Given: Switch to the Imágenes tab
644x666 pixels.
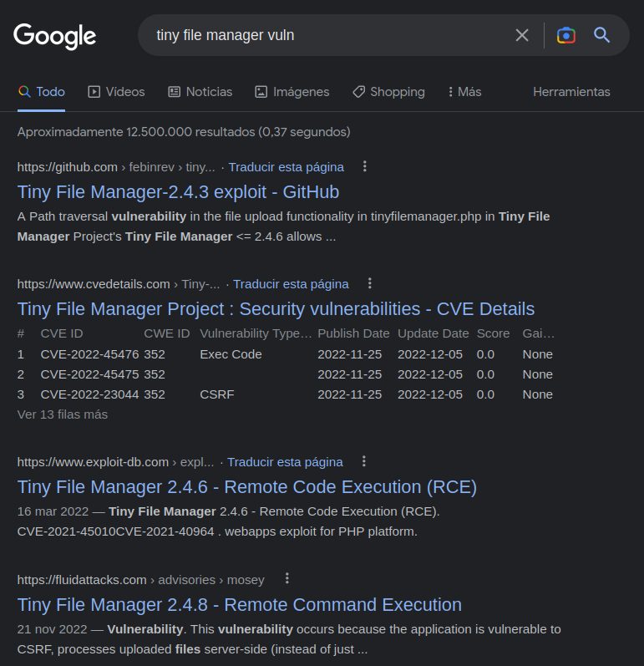Looking at the screenshot, I should click(x=292, y=92).
